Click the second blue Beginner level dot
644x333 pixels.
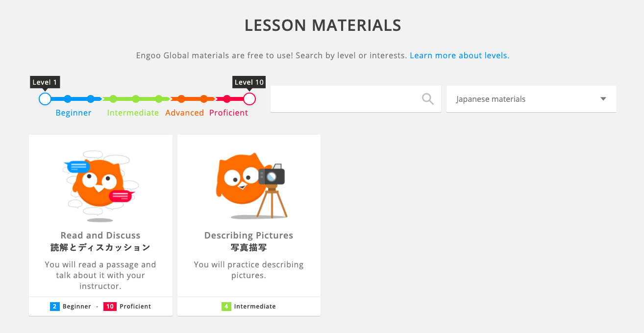(68, 99)
